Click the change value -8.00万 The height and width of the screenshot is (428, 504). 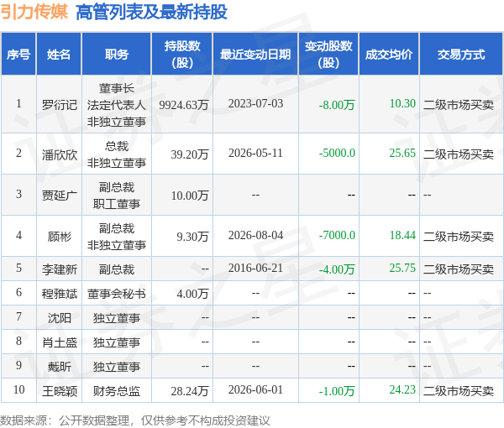[337, 105]
